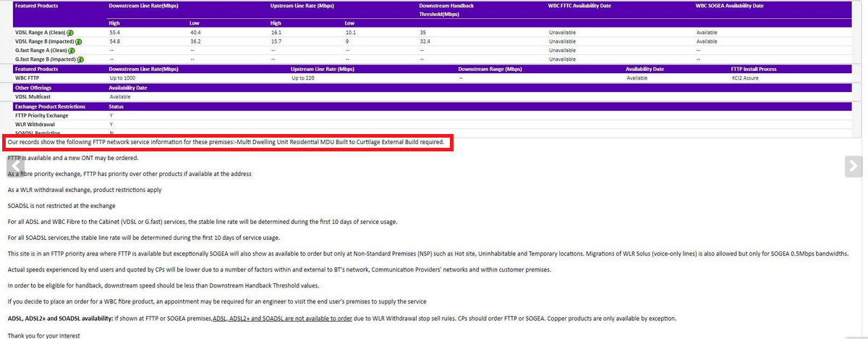Screen dimensions: 868x339
Task: Click the Up to 1000 downstream value
Action: pos(122,78)
